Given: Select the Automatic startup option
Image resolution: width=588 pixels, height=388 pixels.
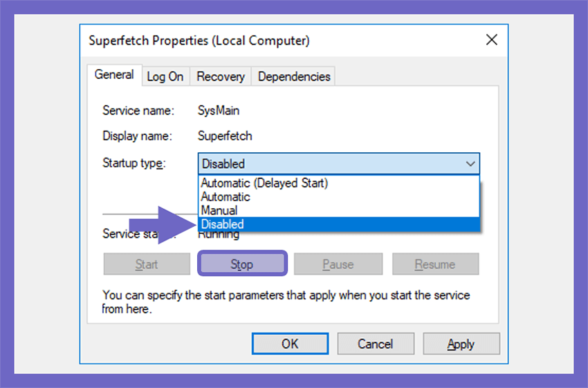Looking at the screenshot, I should tap(339, 197).
